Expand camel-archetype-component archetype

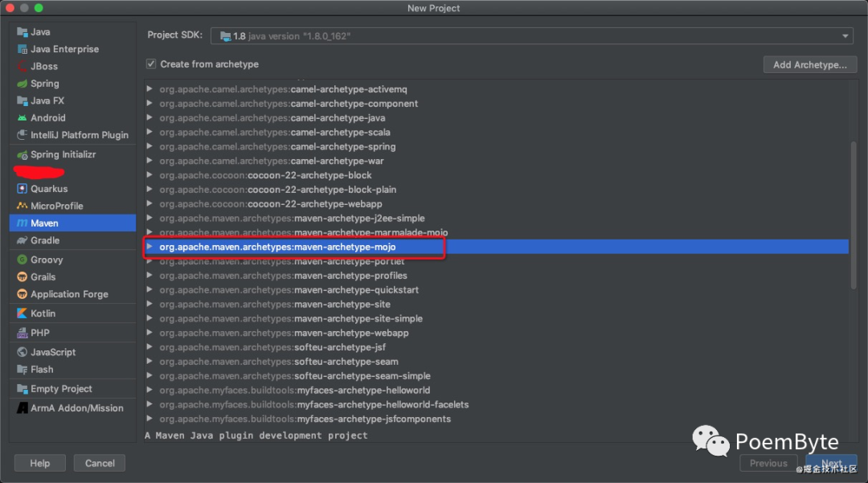[x=149, y=103]
